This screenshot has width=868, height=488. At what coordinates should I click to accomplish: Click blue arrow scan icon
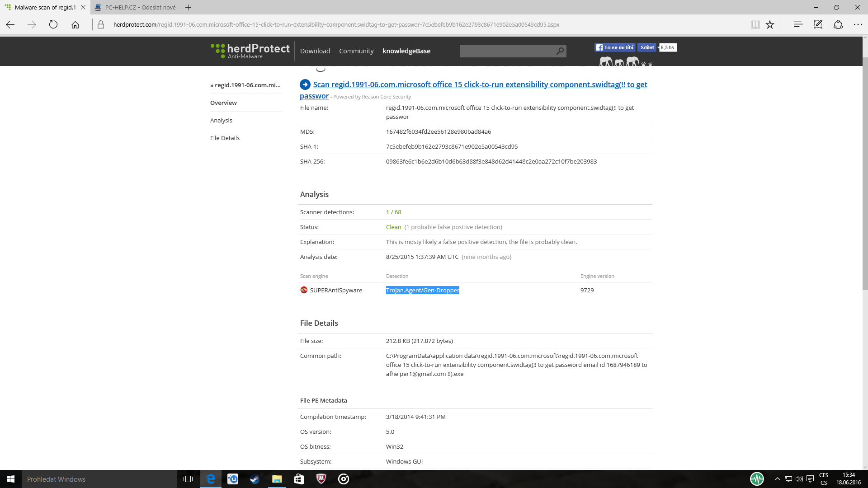[x=305, y=84]
